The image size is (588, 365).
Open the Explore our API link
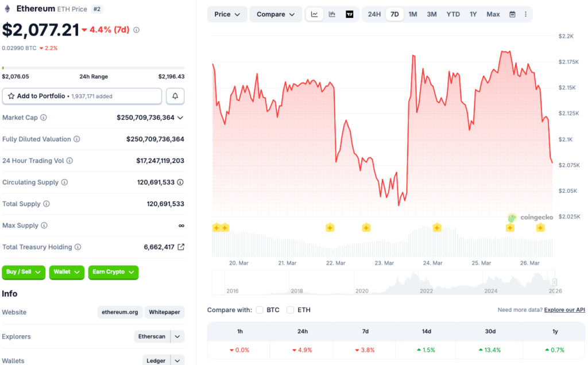click(x=564, y=310)
